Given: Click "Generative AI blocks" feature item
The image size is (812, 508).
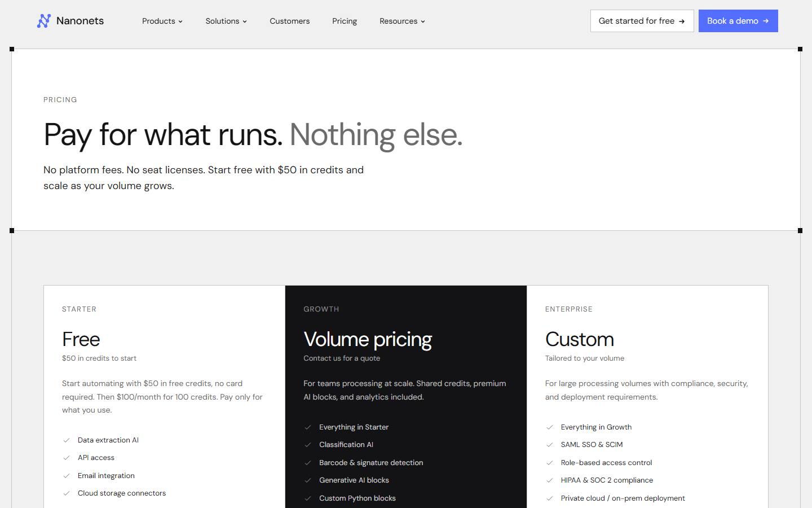Looking at the screenshot, I should pos(354,480).
